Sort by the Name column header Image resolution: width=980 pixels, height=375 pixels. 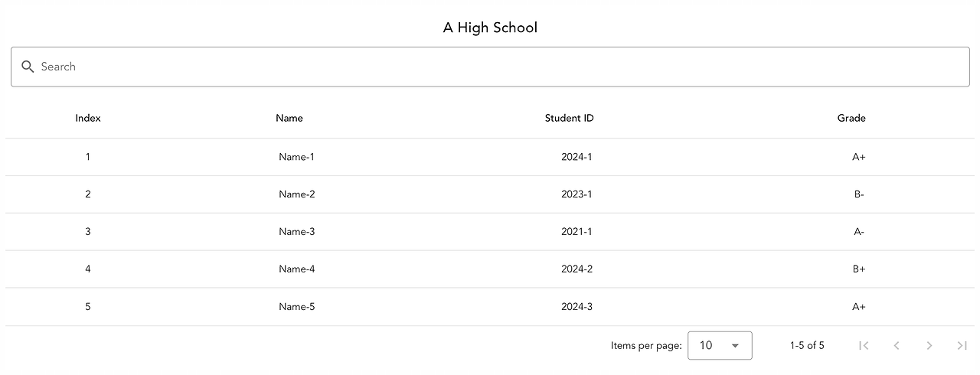click(289, 118)
